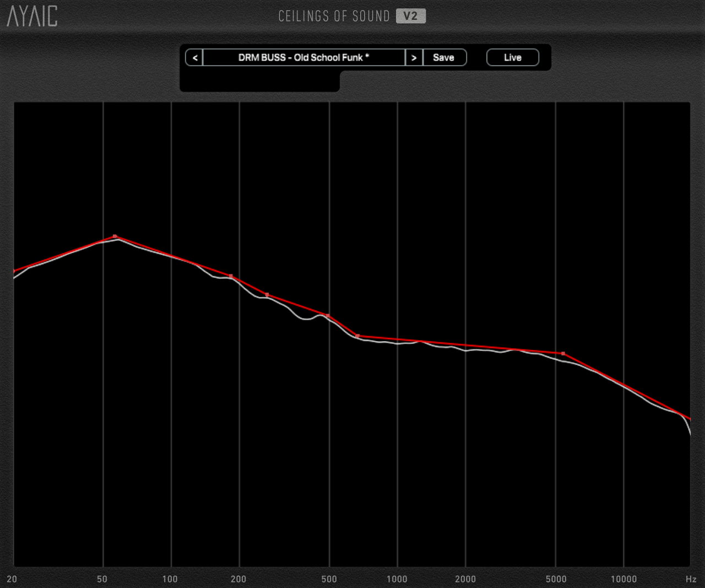This screenshot has height=588, width=705.
Task: Select the red curve node near 57 Hz
Action: pyautogui.click(x=115, y=236)
